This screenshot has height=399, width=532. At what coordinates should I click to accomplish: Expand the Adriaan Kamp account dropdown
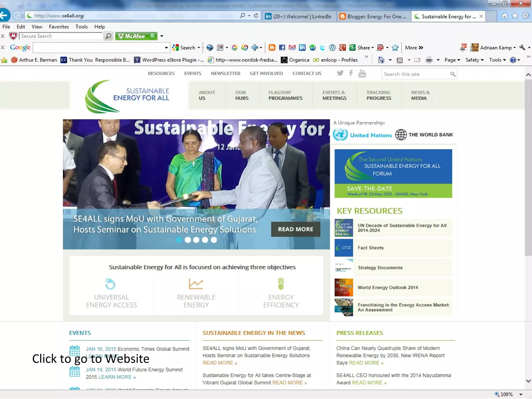point(515,48)
